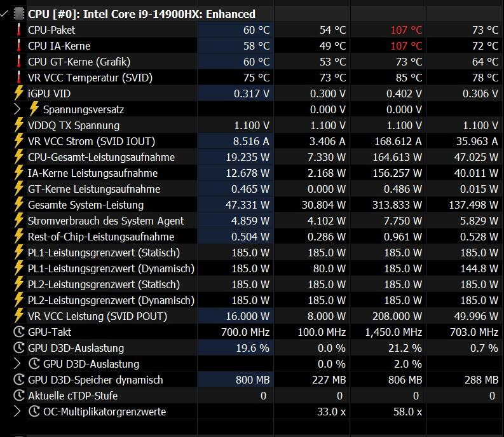This screenshot has width=504, height=437.
Task: Click the clock icon beside GPU D3D-Speicher dynamisch
Action: (x=19, y=380)
